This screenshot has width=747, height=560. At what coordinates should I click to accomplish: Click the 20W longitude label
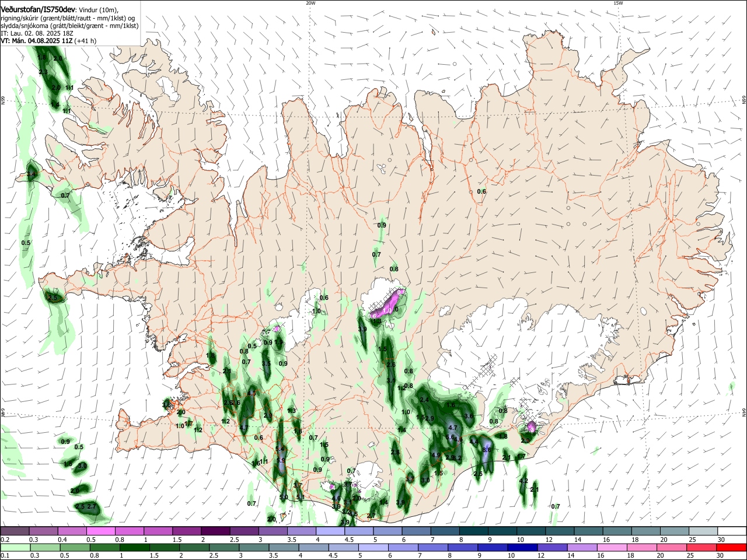coord(310,3)
